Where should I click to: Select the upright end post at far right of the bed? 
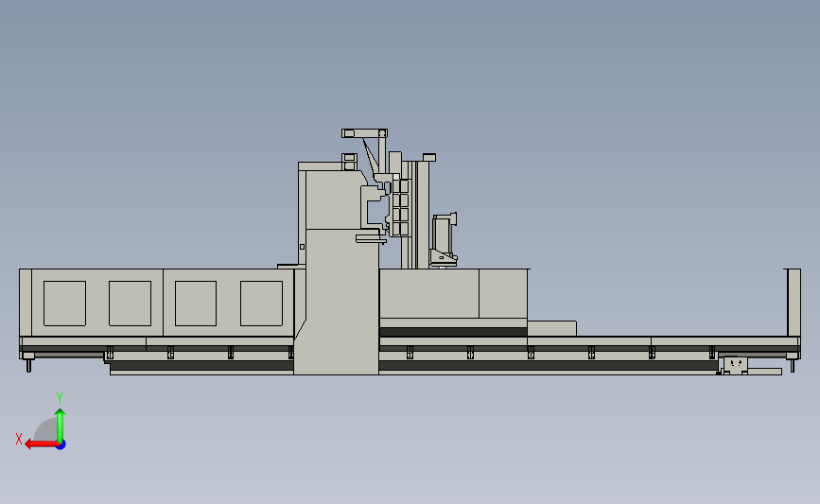point(794,303)
